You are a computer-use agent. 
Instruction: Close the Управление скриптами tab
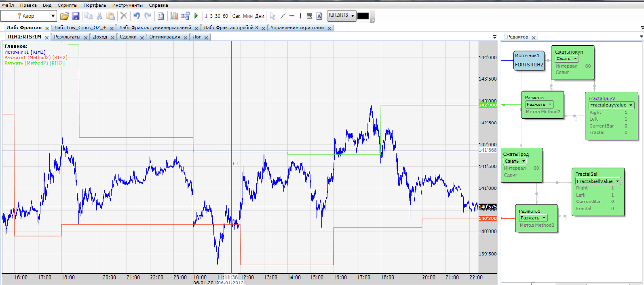coord(329,28)
